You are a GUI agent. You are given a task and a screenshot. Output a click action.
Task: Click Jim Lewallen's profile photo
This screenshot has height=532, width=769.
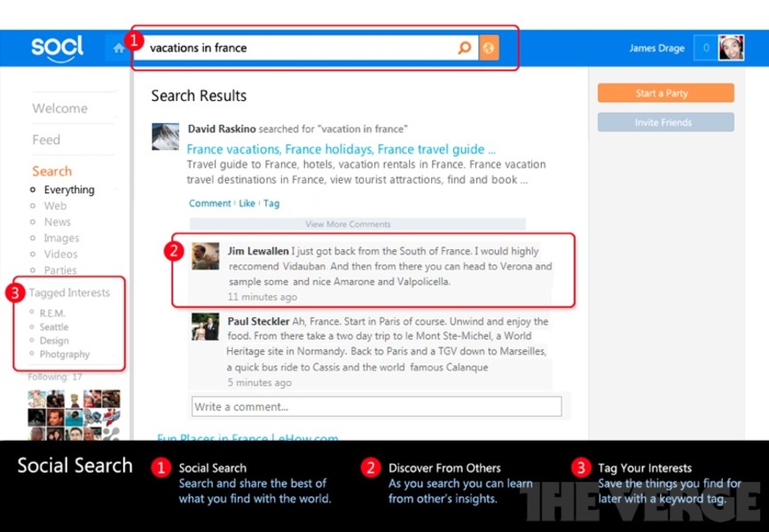[x=206, y=256]
